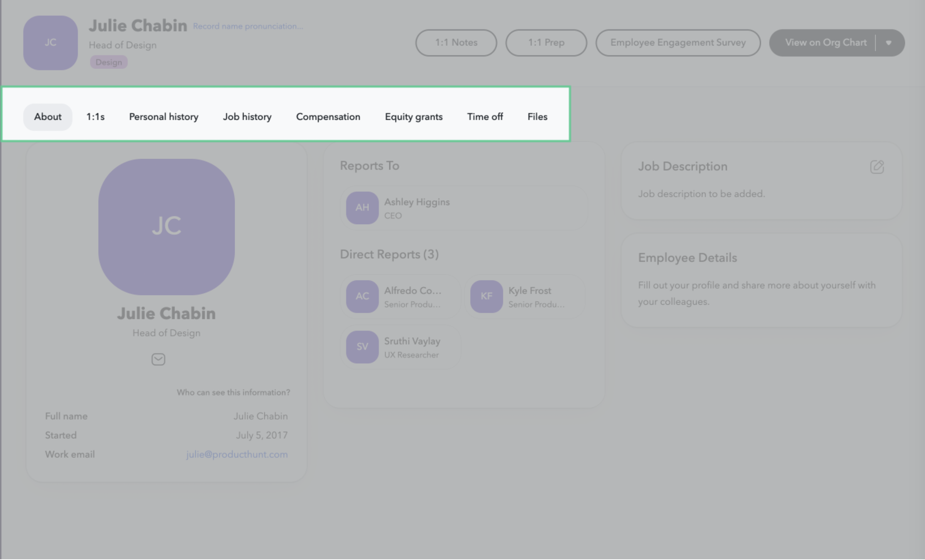This screenshot has height=560, width=925.
Task: Click the email envelope icon under Julie Chabin
Action: [x=158, y=359]
